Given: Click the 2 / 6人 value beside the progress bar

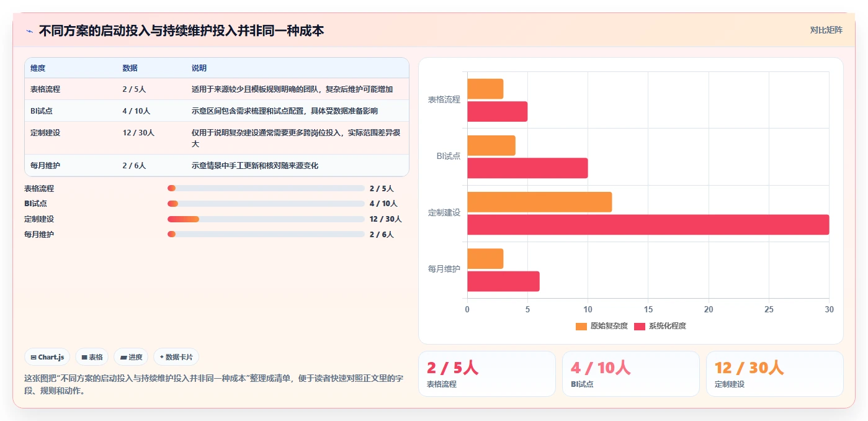Looking at the screenshot, I should tap(382, 234).
